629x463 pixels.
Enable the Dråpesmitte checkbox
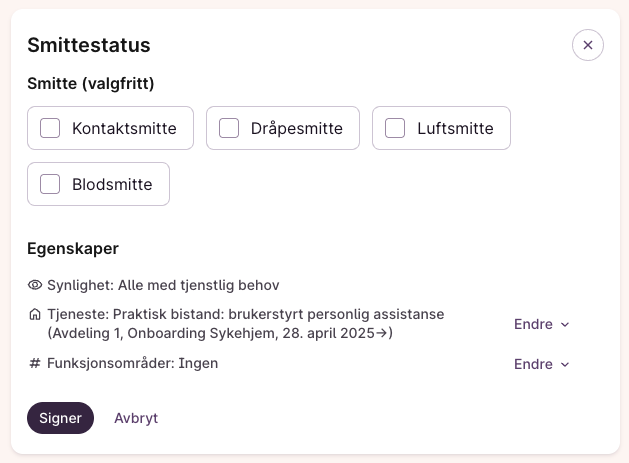[229, 128]
